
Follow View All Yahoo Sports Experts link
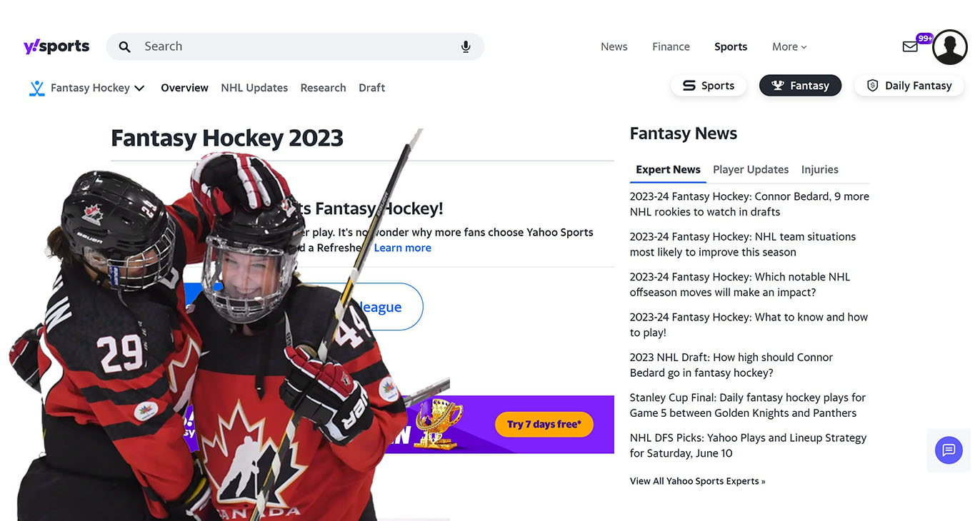tap(697, 481)
